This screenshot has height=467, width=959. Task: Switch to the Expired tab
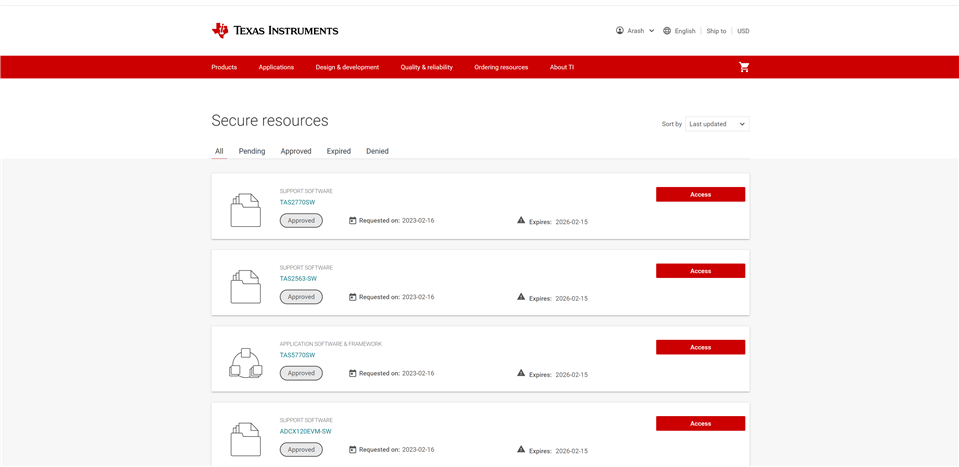[x=339, y=151]
